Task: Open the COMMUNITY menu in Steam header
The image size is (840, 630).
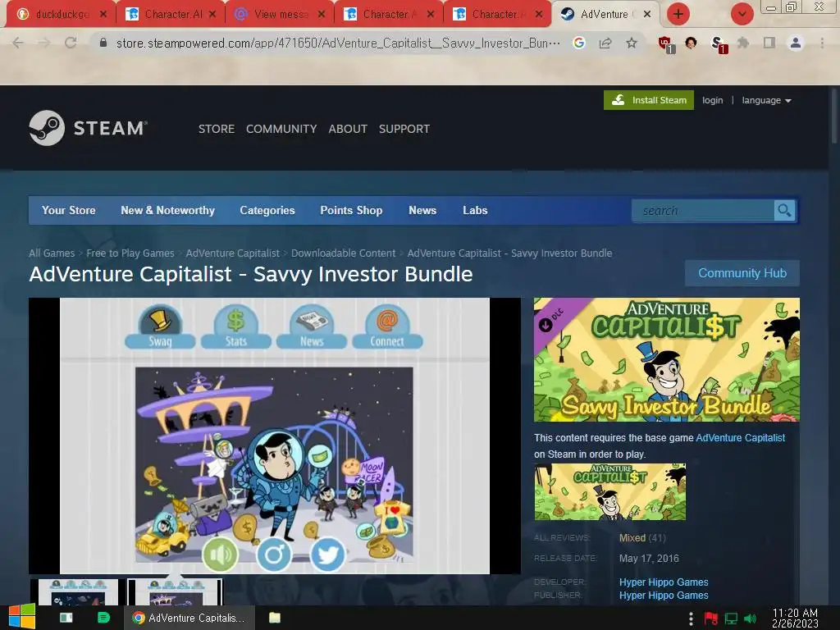Action: click(x=281, y=129)
